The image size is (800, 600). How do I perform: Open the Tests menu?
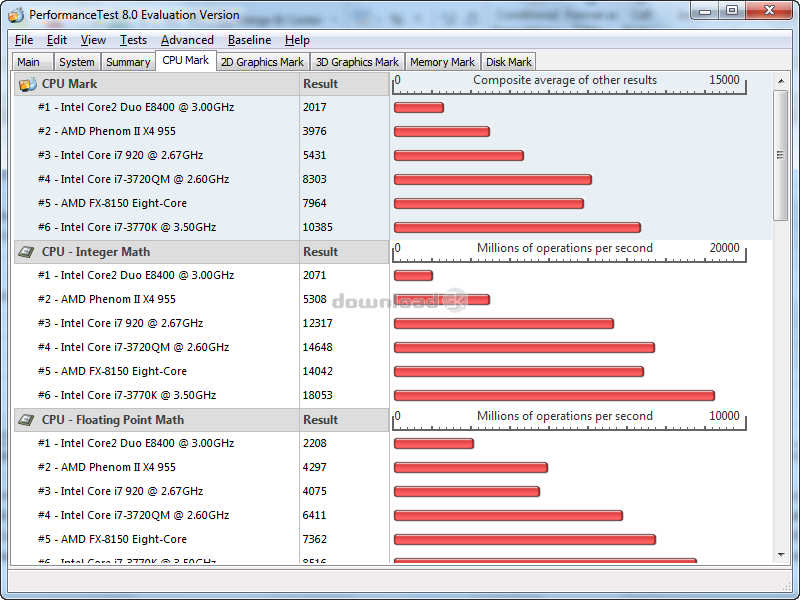tap(133, 40)
